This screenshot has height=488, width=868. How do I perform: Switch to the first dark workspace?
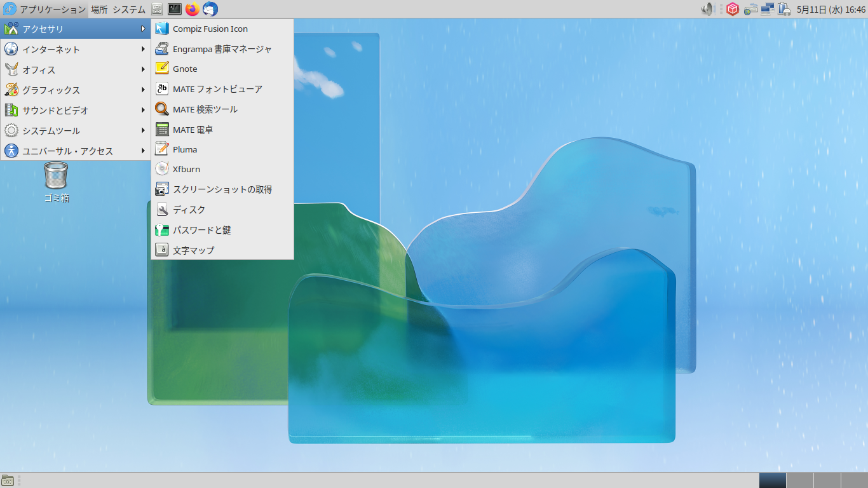click(772, 480)
